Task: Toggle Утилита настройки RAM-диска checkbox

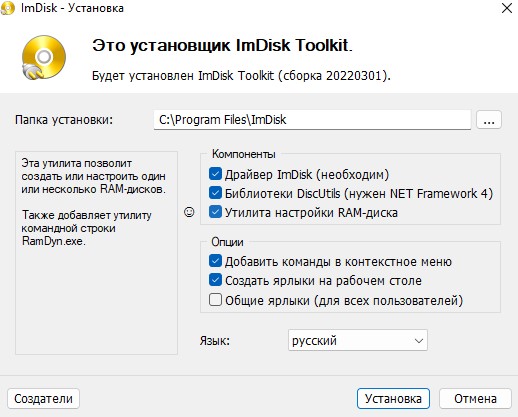Action: [215, 212]
